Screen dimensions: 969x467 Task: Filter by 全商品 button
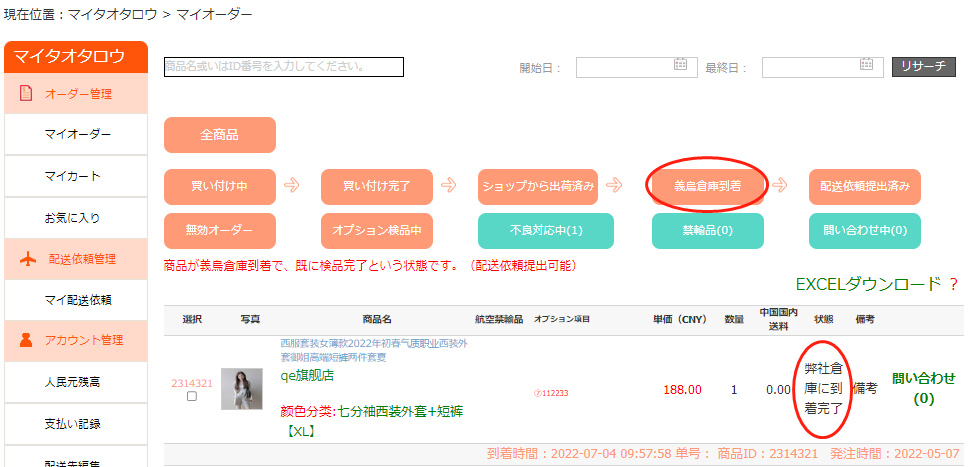(x=219, y=135)
